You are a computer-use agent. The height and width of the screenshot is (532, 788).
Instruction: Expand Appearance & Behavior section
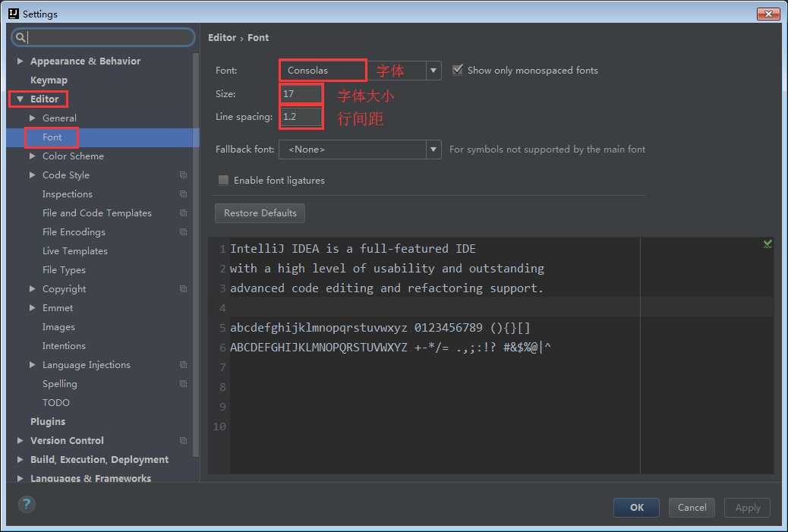(20, 61)
